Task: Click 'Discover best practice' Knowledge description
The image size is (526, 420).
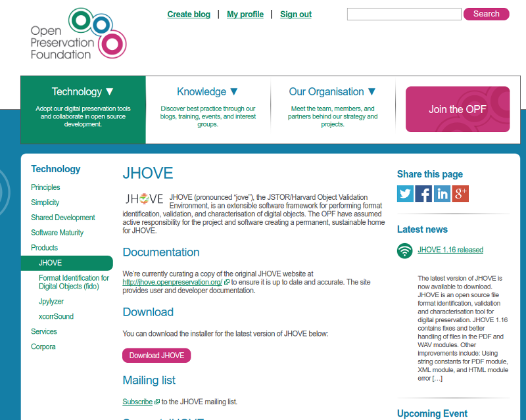Action: point(208,116)
